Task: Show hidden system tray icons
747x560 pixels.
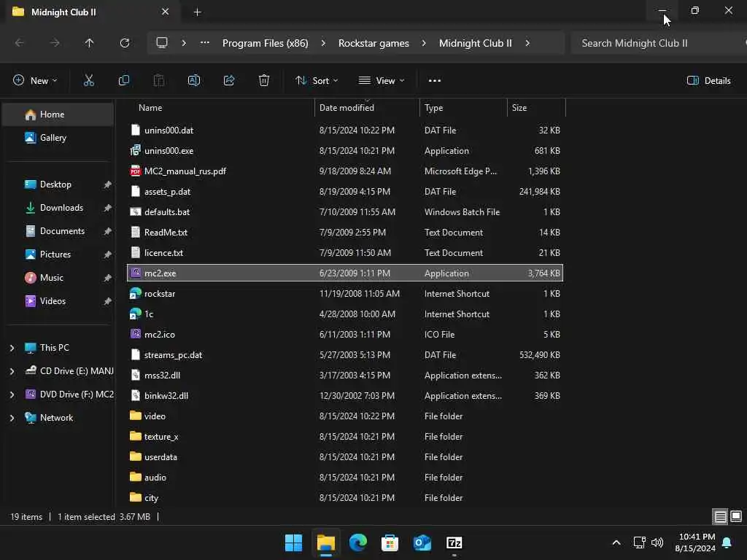Action: tap(616, 542)
